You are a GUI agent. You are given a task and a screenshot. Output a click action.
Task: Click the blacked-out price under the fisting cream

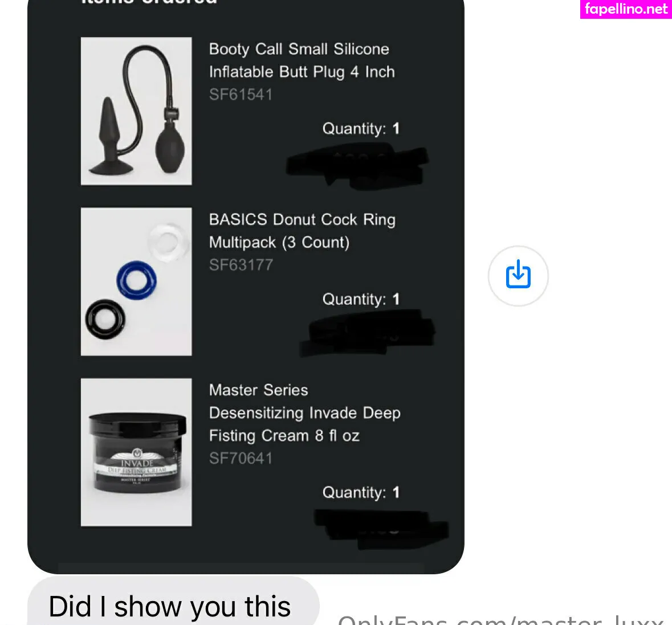pos(381,529)
